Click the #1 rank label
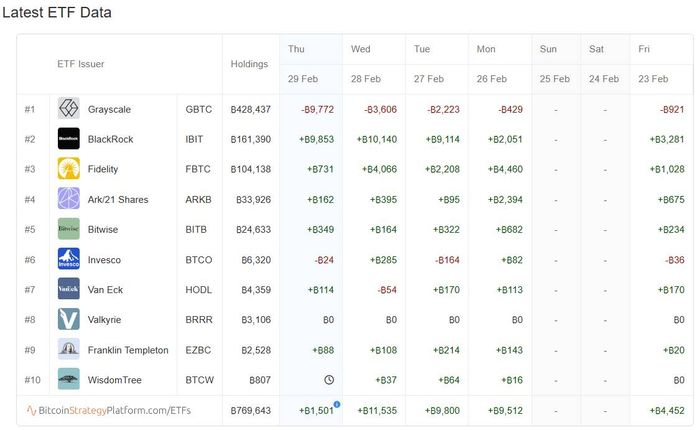The image size is (700, 430). (29, 109)
